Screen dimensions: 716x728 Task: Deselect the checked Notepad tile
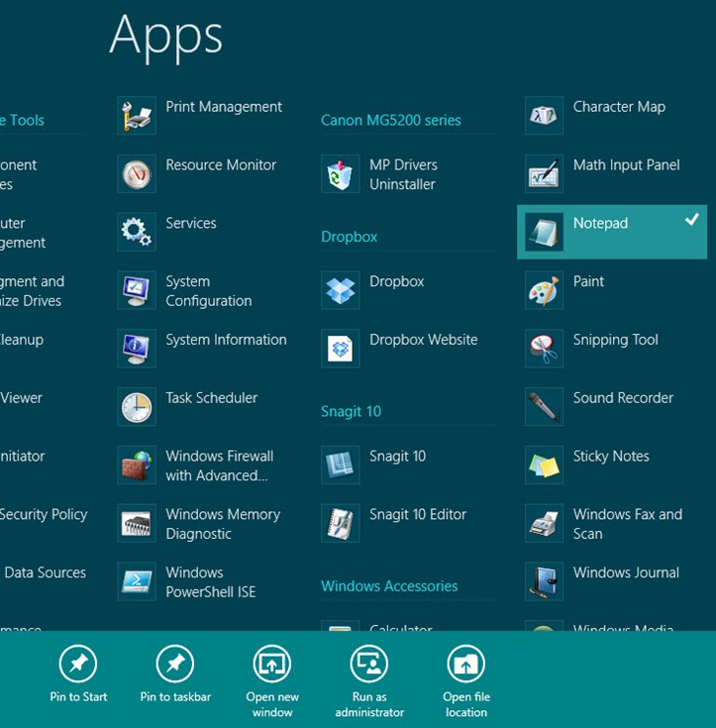tap(611, 233)
